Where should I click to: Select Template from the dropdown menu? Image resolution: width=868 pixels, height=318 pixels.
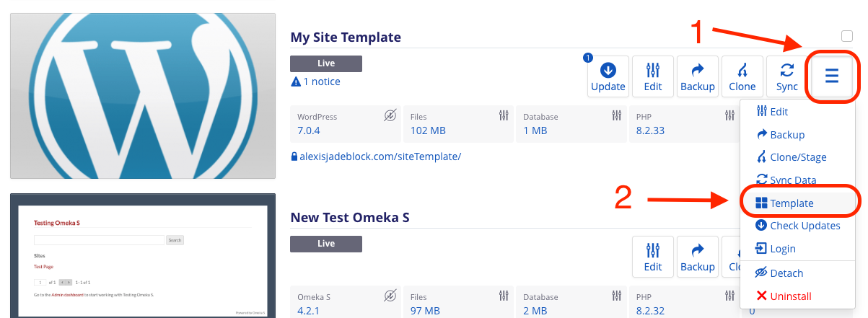[798, 203]
